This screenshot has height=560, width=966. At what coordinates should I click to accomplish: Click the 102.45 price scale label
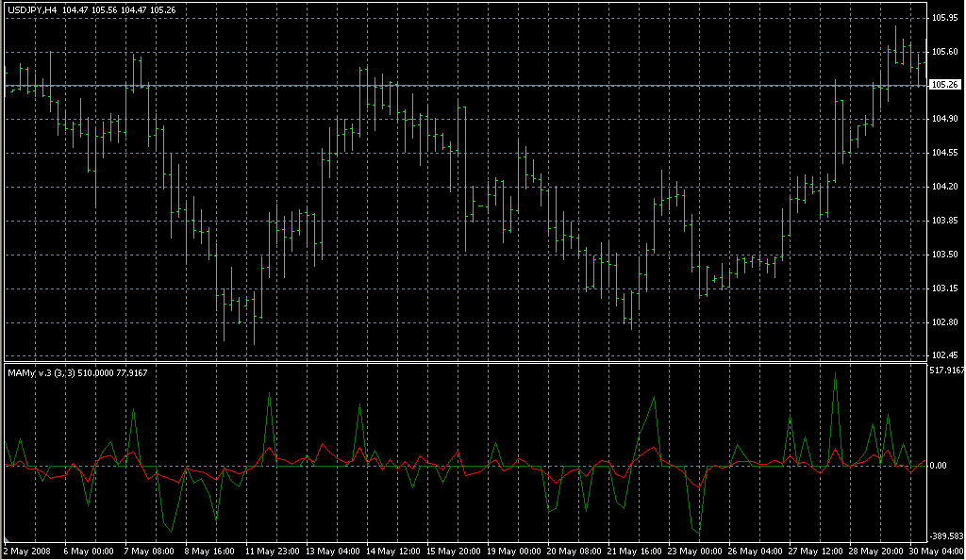[x=944, y=355]
